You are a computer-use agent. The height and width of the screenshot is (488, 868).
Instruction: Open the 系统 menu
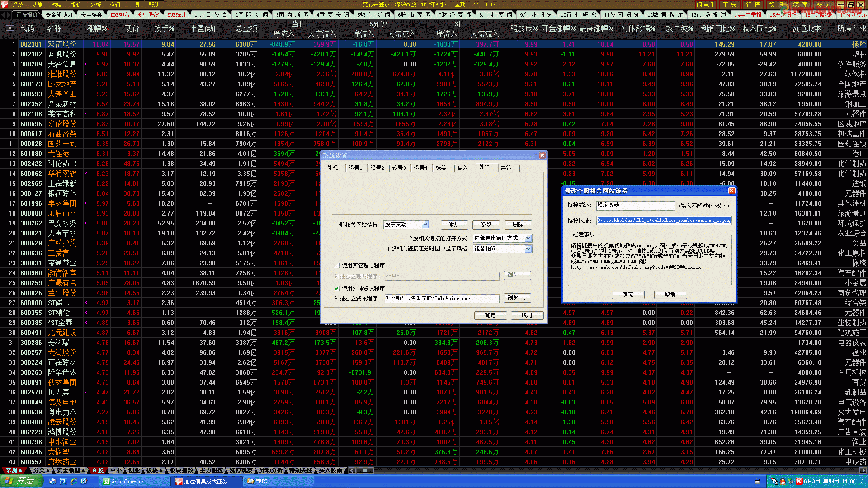[x=18, y=5]
